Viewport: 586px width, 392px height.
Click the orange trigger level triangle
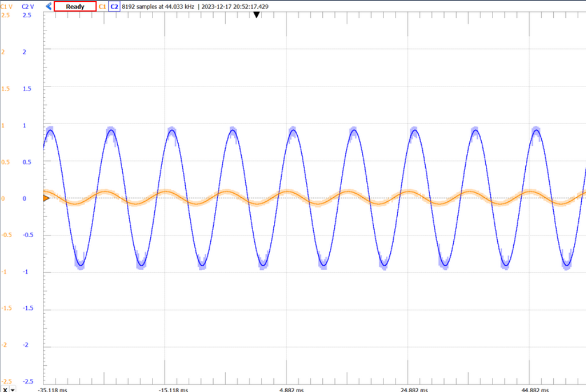[46, 198]
